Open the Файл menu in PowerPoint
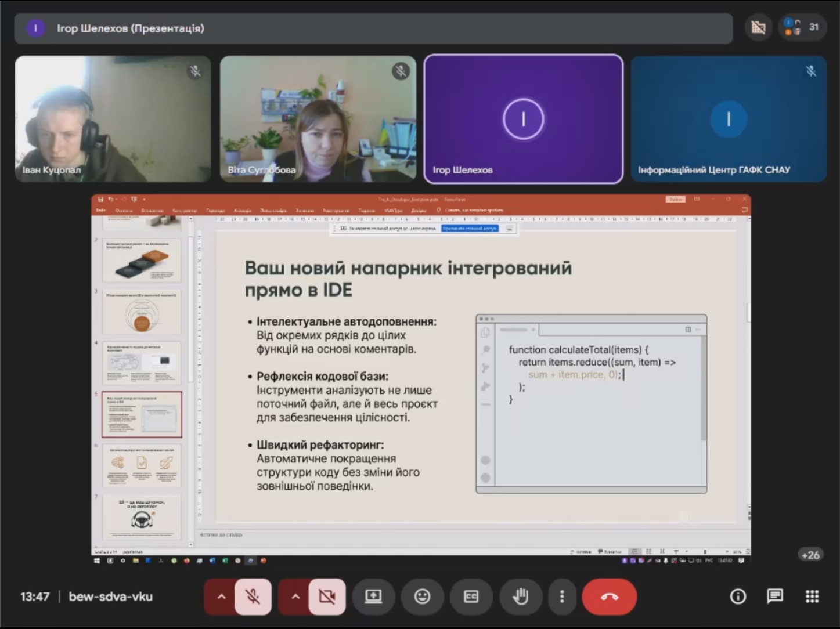Viewport: 840px width, 629px height. [100, 210]
